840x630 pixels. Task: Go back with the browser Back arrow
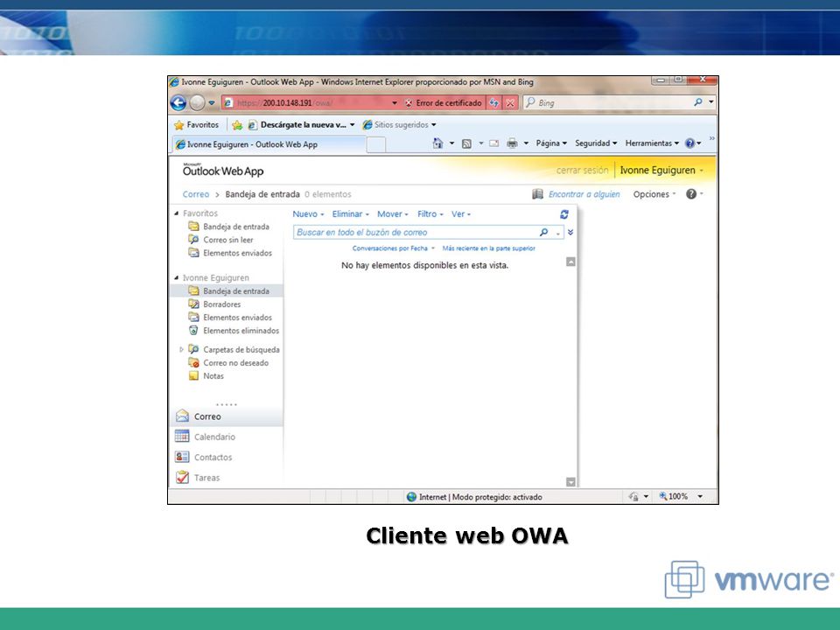click(178, 102)
